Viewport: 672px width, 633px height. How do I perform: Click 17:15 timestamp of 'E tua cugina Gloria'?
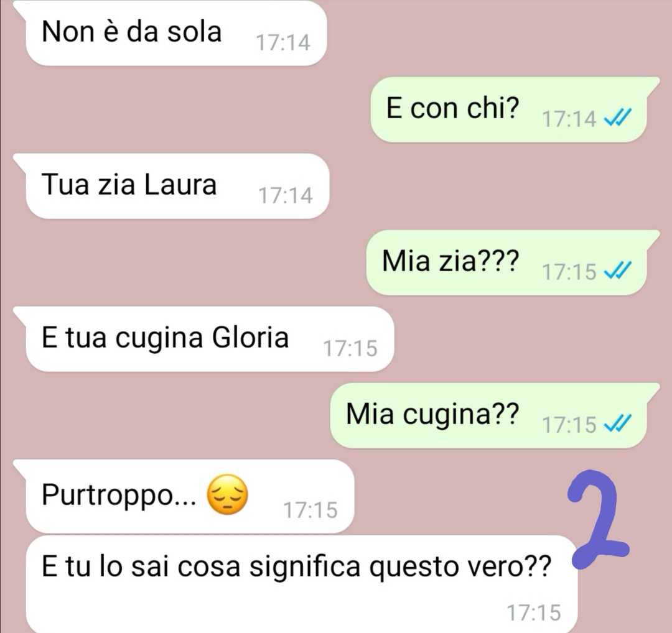coord(350,348)
